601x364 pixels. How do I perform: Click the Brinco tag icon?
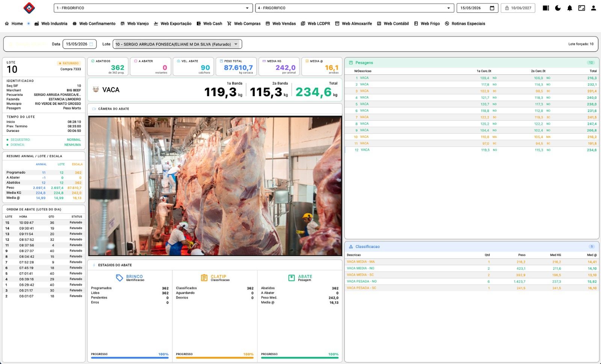[119, 278]
